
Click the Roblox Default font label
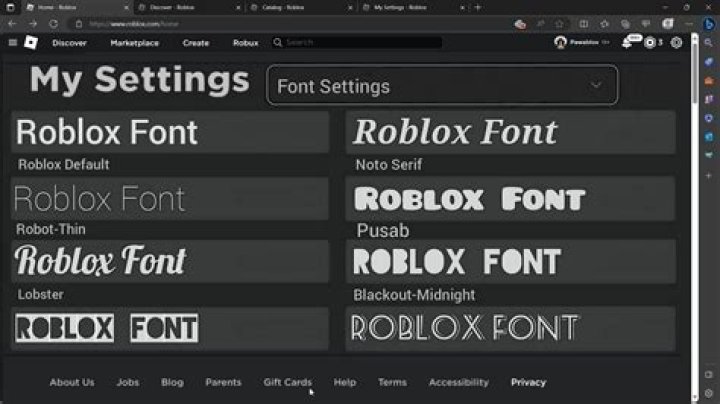click(x=63, y=164)
